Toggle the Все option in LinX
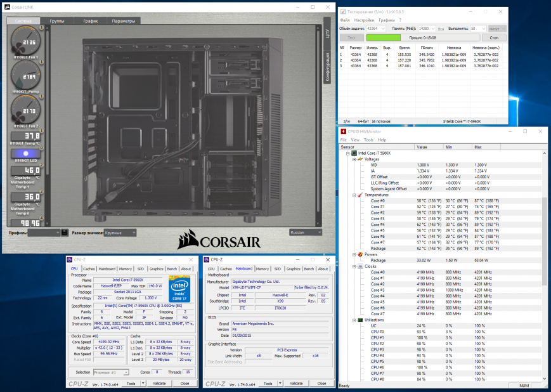The height and width of the screenshot is (392, 551). coord(441,29)
